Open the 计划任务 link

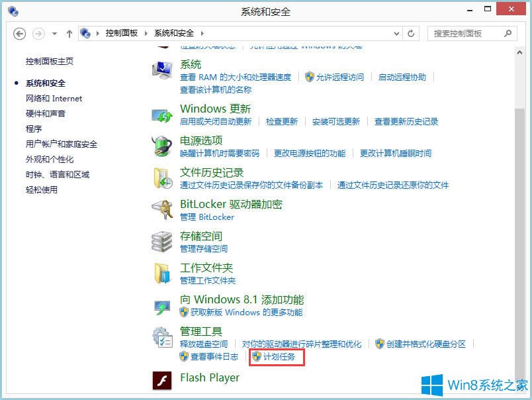(281, 358)
